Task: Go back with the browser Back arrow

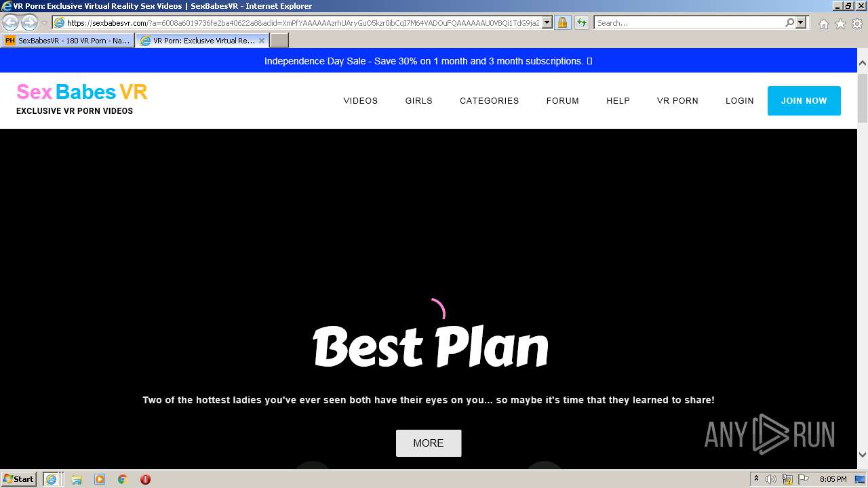Action: (x=10, y=22)
